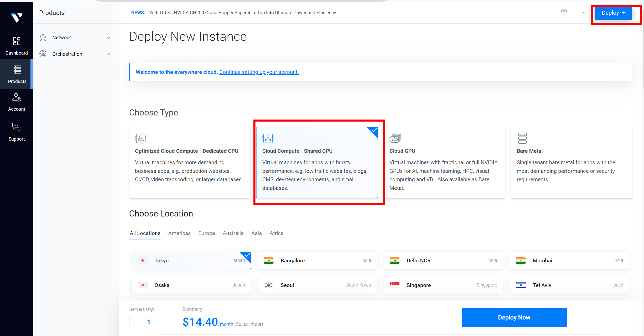Open the Dashboard sidebar icon
Viewport: 644px width, 336px height.
pos(17,41)
